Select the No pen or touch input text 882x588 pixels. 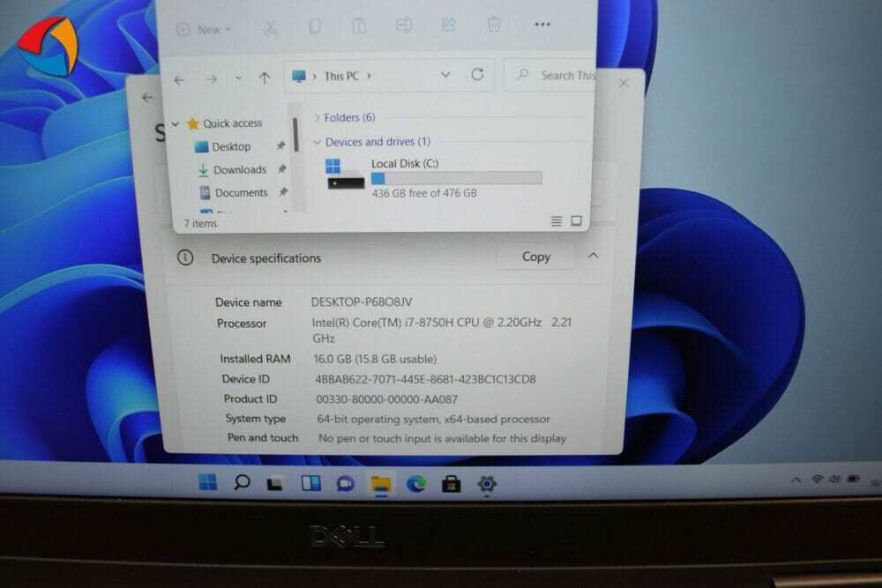click(x=442, y=438)
